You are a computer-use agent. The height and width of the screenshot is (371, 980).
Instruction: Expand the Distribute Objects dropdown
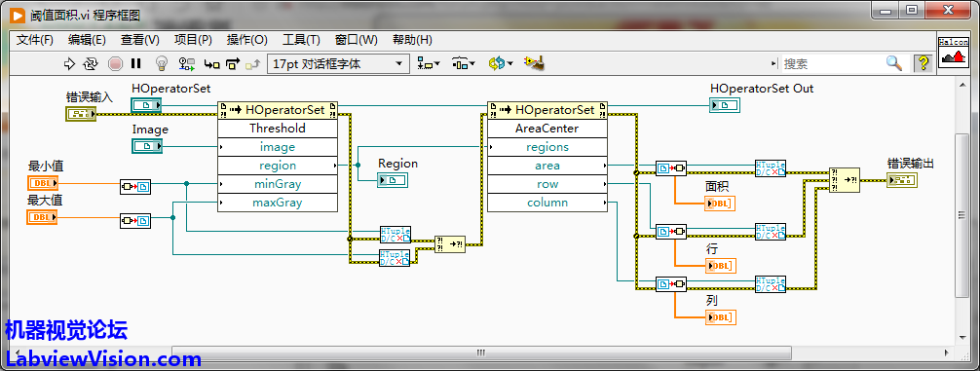point(463,63)
